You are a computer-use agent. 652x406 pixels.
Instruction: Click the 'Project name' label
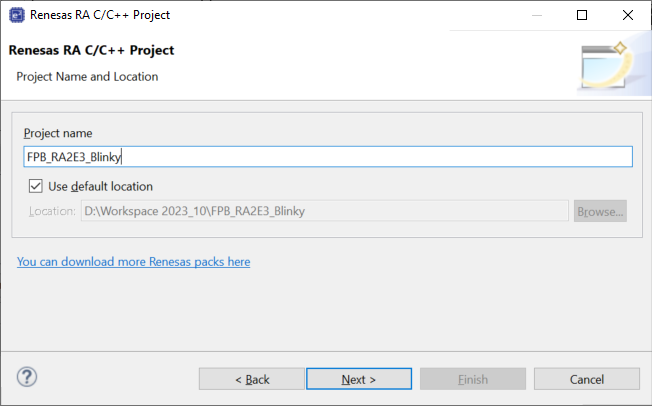(x=58, y=133)
